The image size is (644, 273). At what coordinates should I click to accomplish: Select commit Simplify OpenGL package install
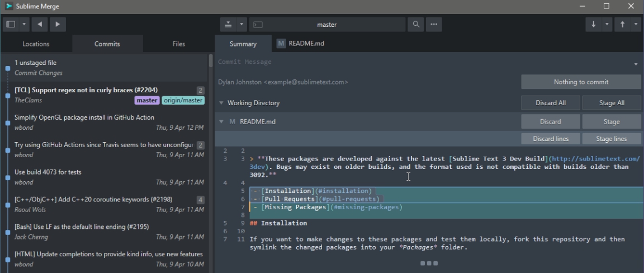105,123
